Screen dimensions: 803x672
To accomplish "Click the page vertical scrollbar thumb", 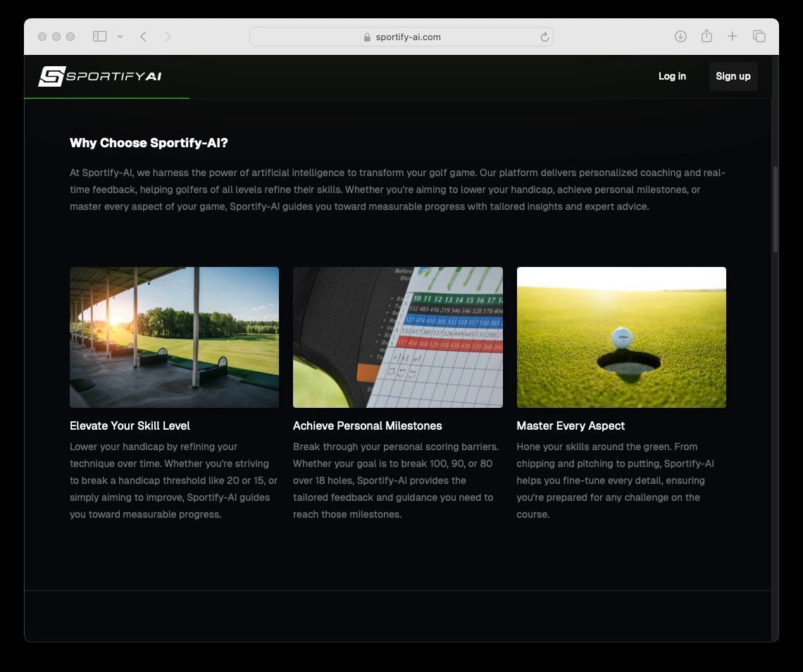I will pos(775,209).
